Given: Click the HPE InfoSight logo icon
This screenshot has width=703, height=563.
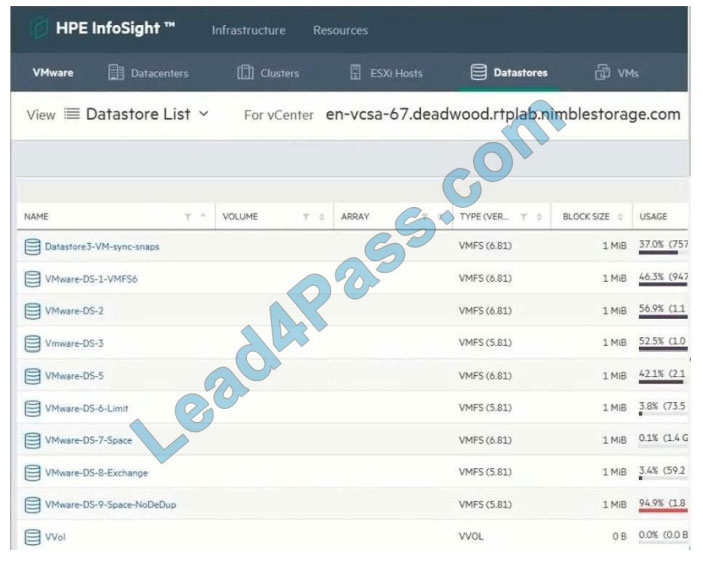Looking at the screenshot, I should [x=39, y=28].
